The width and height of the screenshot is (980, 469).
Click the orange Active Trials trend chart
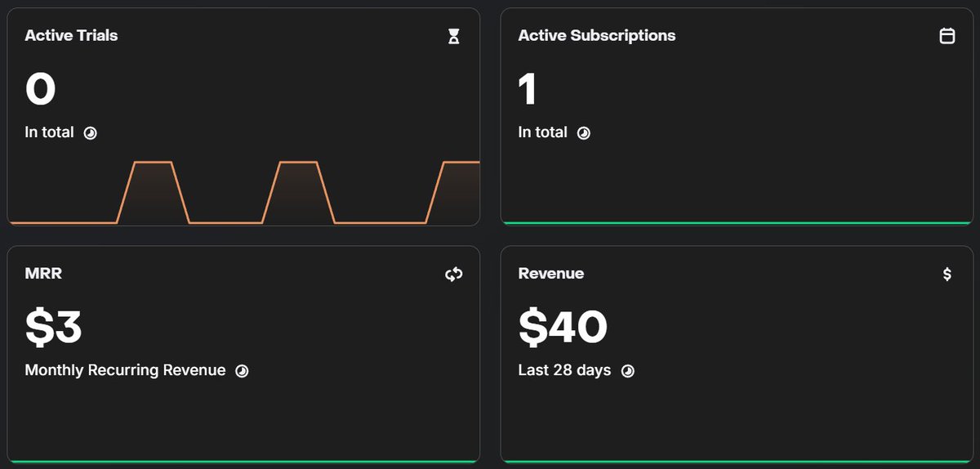click(244, 193)
